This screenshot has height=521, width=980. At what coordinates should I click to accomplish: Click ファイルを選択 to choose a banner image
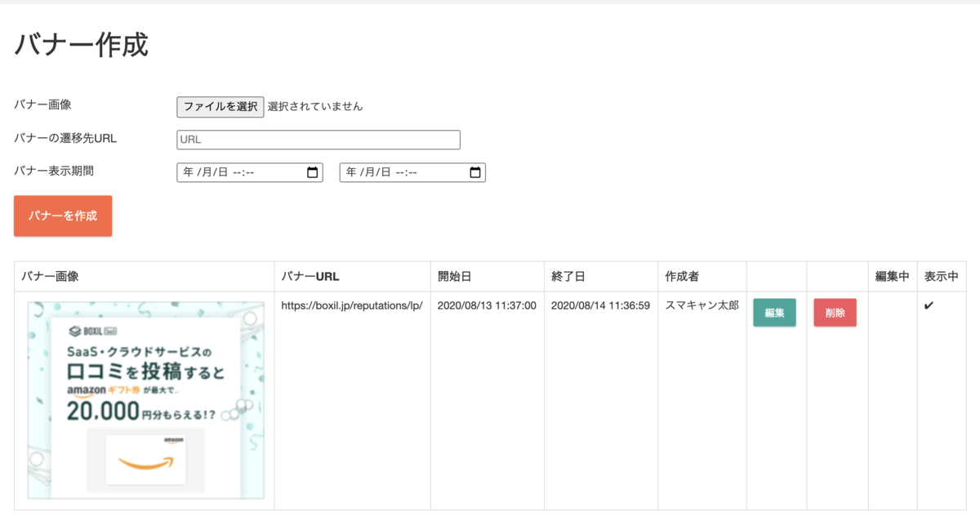[220, 107]
